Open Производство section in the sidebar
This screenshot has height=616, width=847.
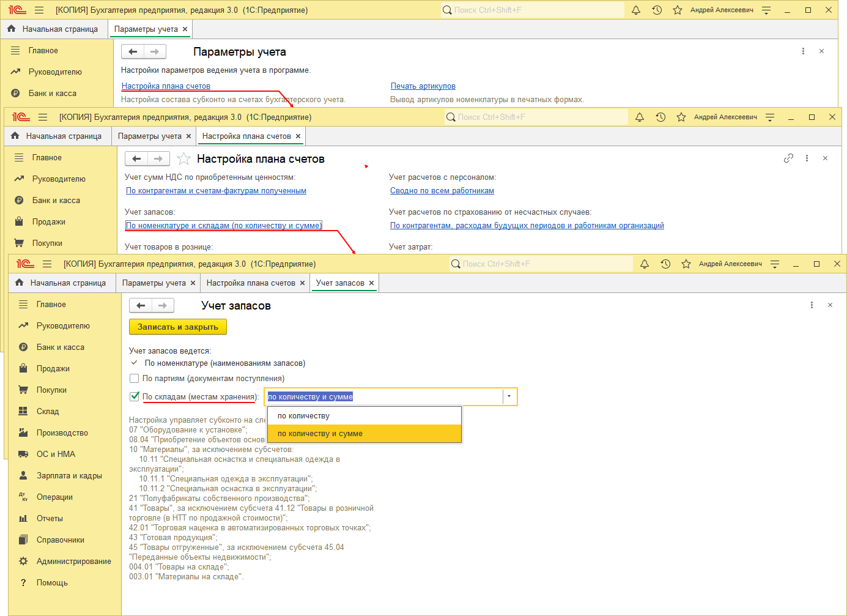[62, 432]
